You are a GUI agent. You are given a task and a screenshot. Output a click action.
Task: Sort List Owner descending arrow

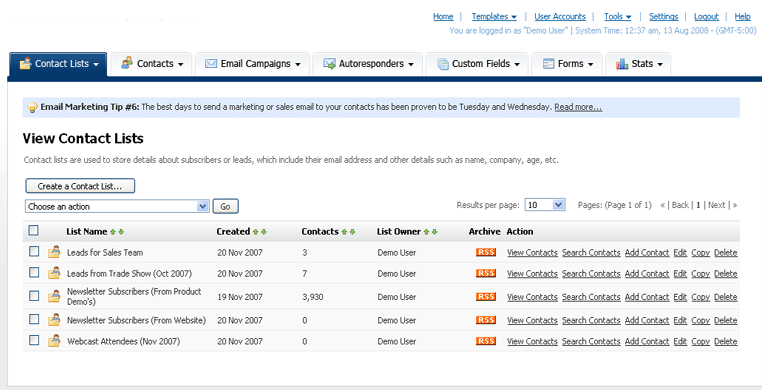coord(434,232)
